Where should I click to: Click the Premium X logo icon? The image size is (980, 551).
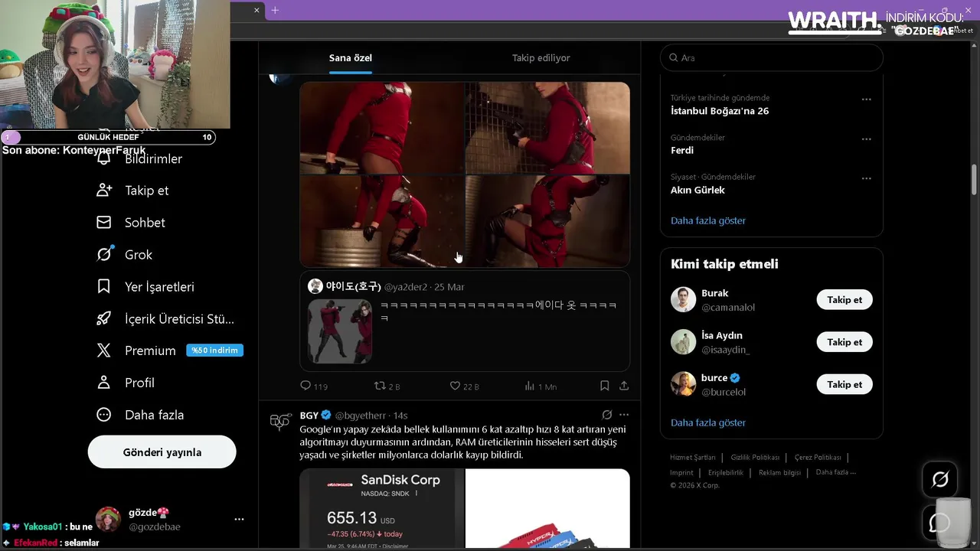coord(104,350)
